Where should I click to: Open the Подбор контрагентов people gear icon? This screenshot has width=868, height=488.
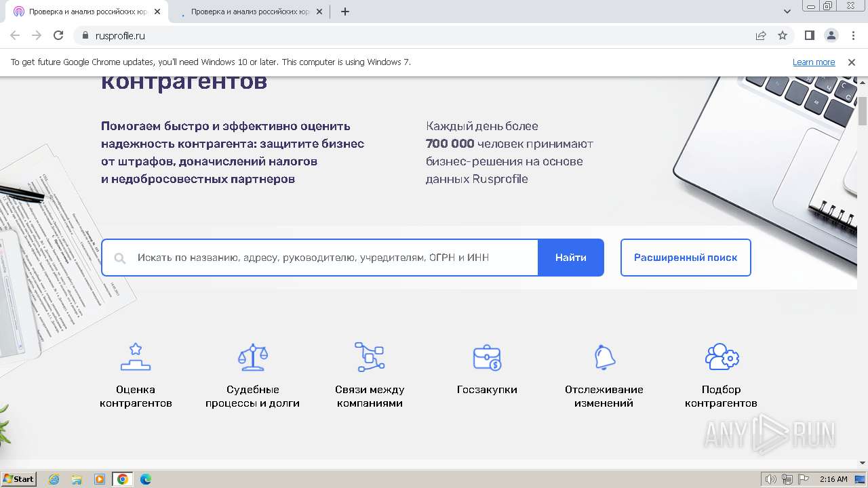(722, 357)
